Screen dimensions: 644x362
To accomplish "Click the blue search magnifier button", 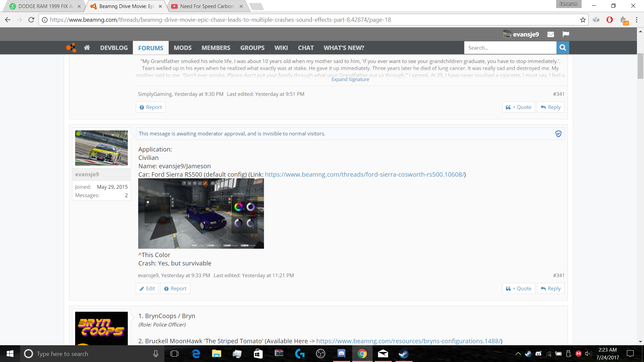I will pos(562,48).
